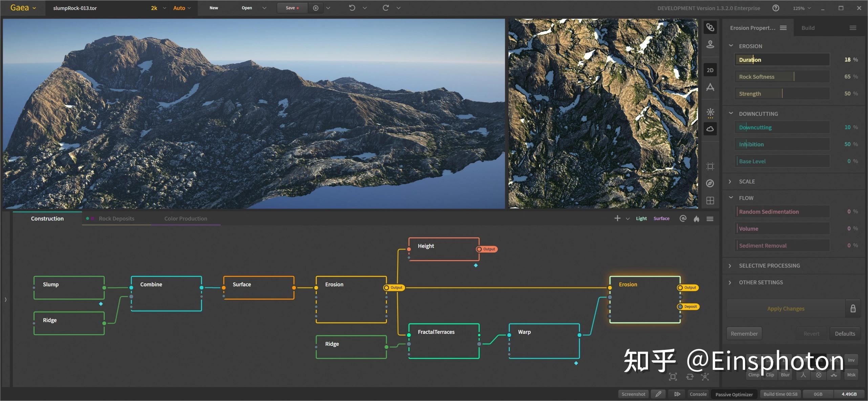Toggle the 2D view mode button
The width and height of the screenshot is (868, 401).
click(x=710, y=70)
